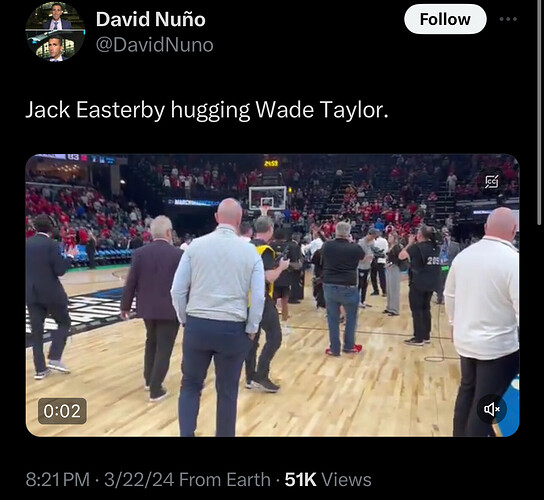Click the 0:02 video time badge

(62, 411)
